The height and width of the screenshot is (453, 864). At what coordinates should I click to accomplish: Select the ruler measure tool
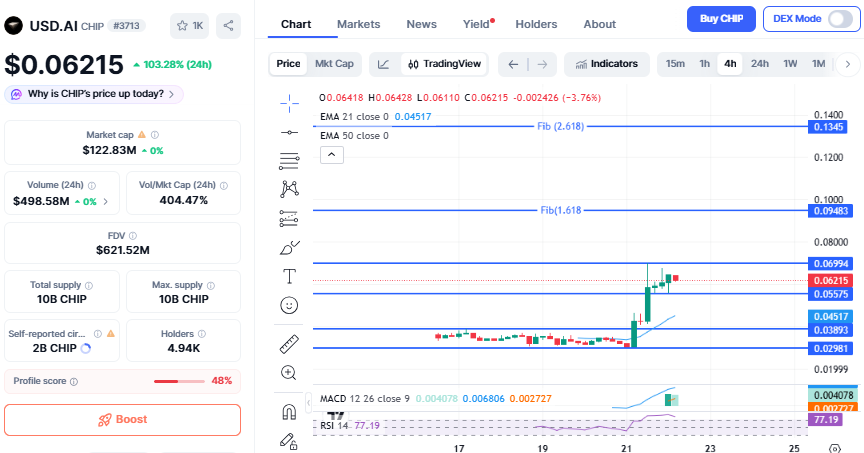pyautogui.click(x=289, y=344)
